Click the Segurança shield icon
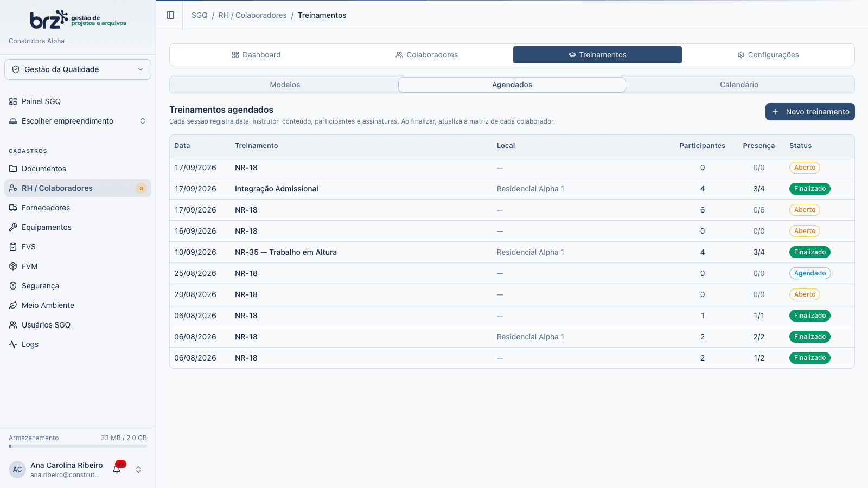Screen dimensions: 868x488 [13, 286]
